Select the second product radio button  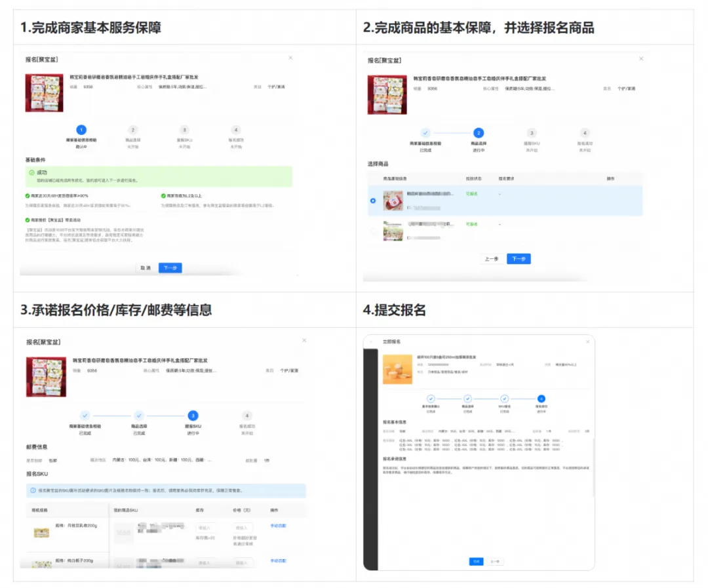[x=373, y=231]
